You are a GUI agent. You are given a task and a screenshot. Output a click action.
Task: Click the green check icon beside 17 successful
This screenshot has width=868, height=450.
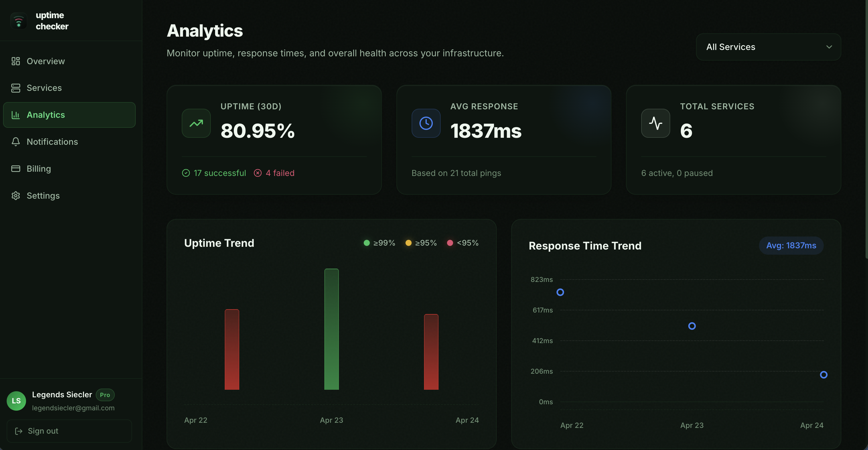coord(186,173)
